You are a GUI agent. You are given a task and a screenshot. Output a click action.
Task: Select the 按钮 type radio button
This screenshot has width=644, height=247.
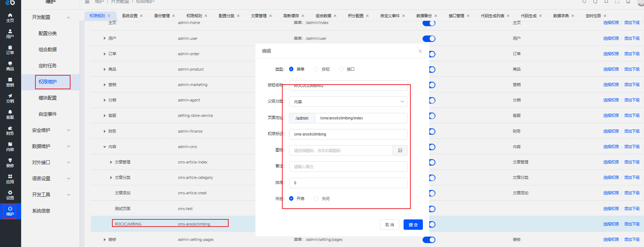[x=316, y=69]
